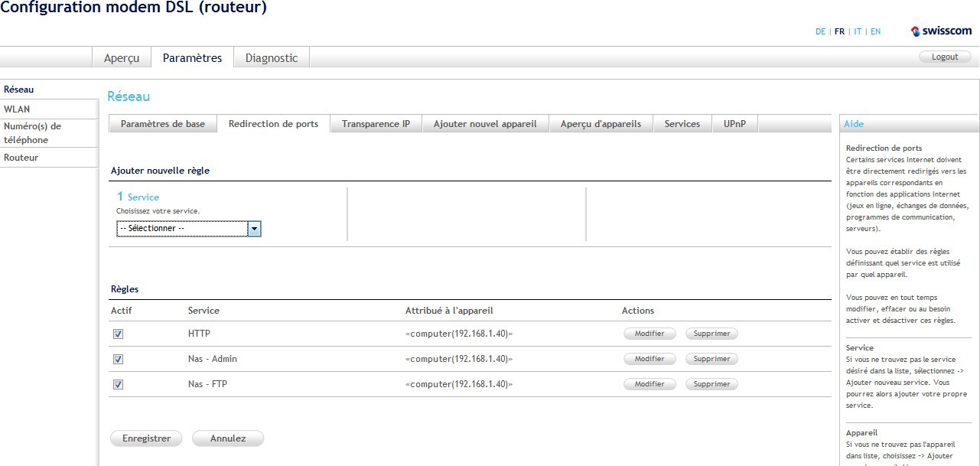Open the UPnP sub-tab

734,123
